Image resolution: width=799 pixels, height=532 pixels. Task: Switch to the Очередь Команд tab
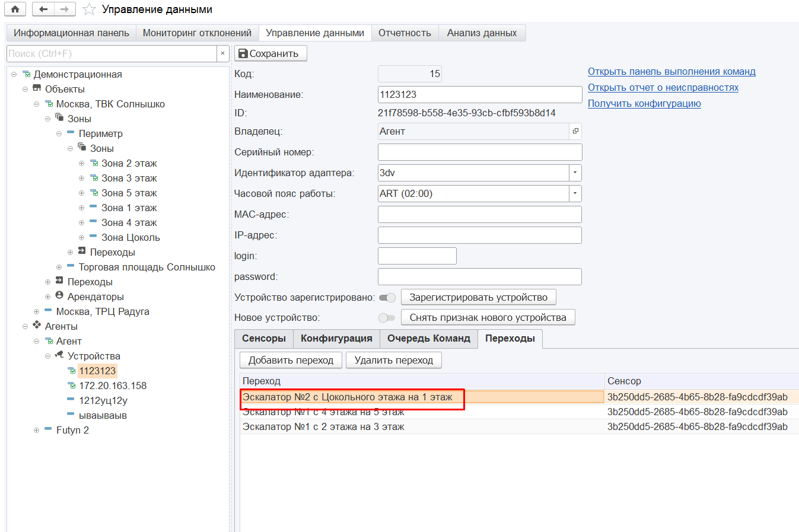(429, 338)
